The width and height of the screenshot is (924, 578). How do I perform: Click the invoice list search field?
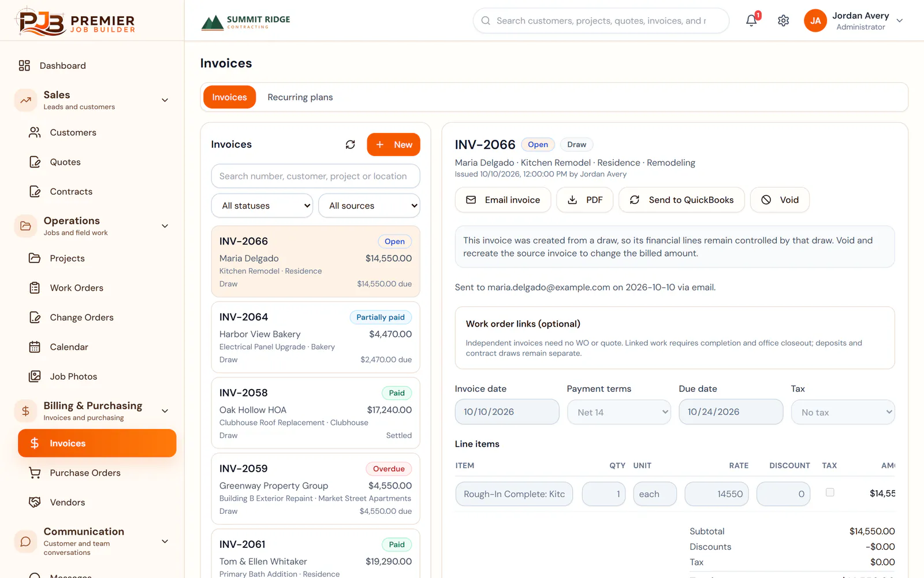pos(315,176)
